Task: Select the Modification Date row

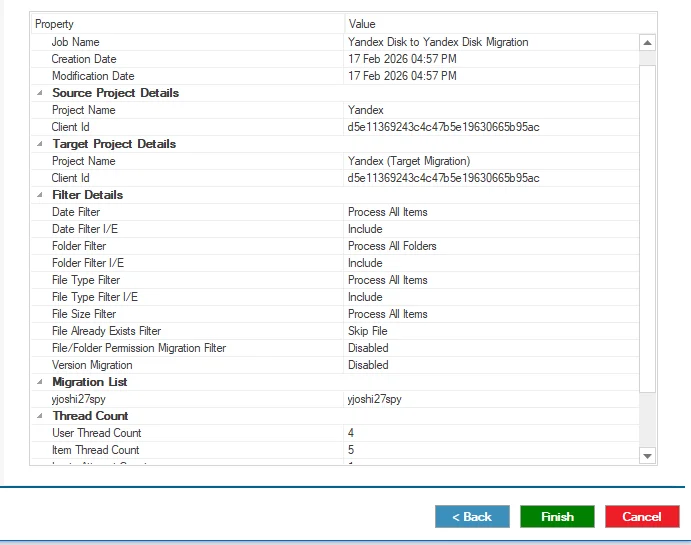Action: tap(335, 76)
